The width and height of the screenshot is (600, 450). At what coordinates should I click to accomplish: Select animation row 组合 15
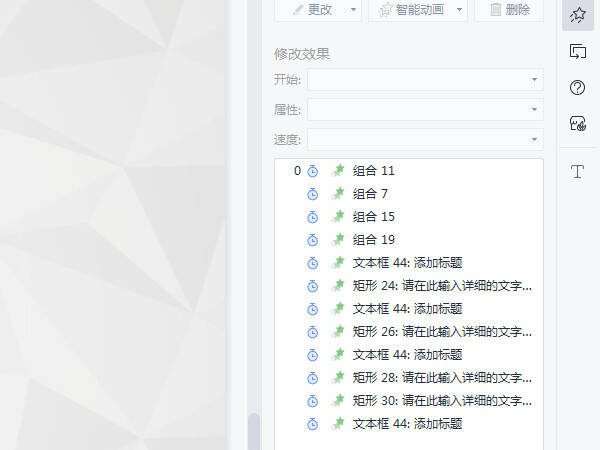click(409, 217)
